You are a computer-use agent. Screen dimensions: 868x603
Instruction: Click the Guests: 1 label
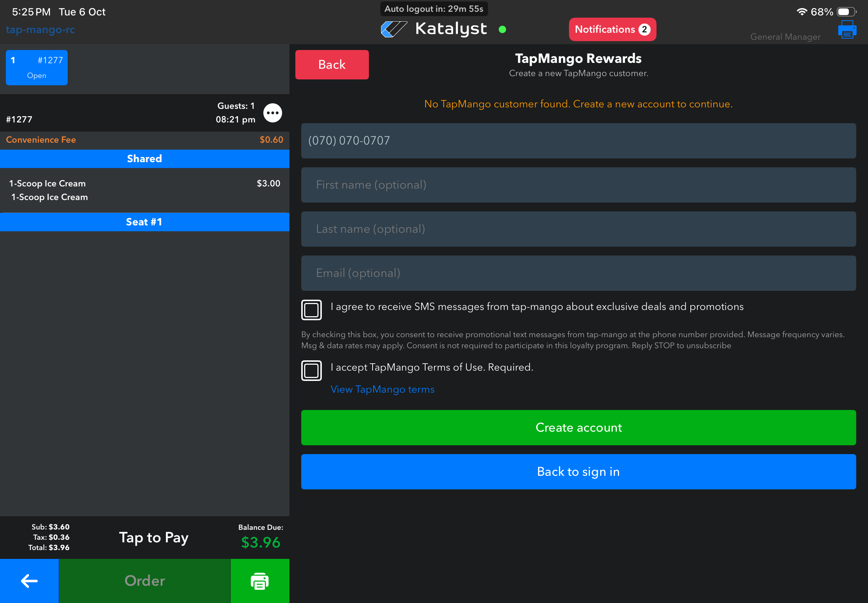(x=236, y=106)
